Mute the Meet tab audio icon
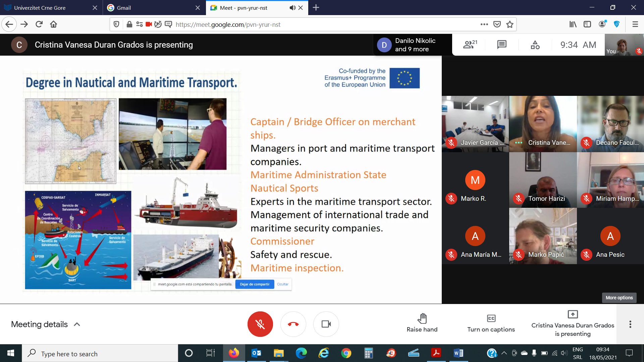This screenshot has height=362, width=644. 292,8
